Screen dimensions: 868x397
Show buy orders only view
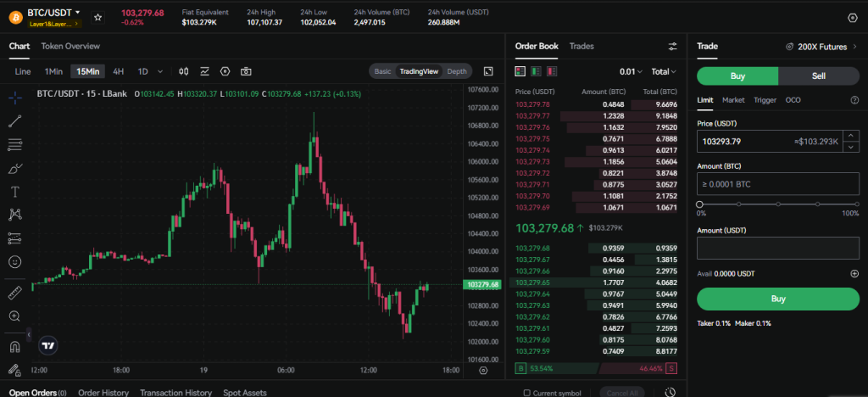coord(536,71)
